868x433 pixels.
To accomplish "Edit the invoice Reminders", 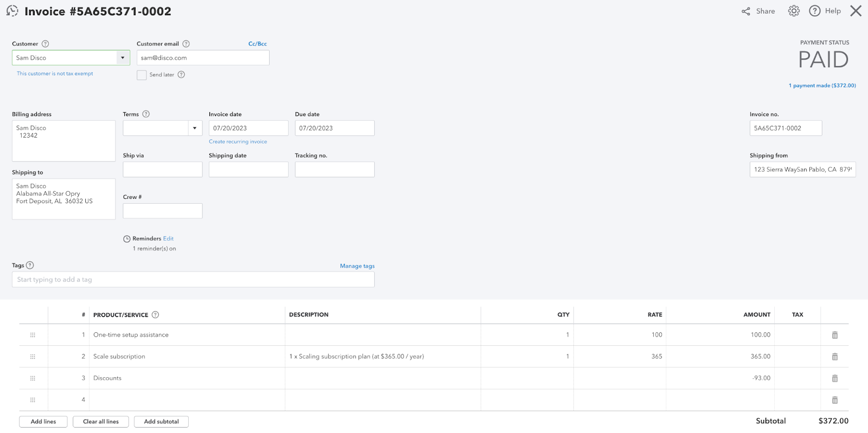I will click(x=168, y=238).
